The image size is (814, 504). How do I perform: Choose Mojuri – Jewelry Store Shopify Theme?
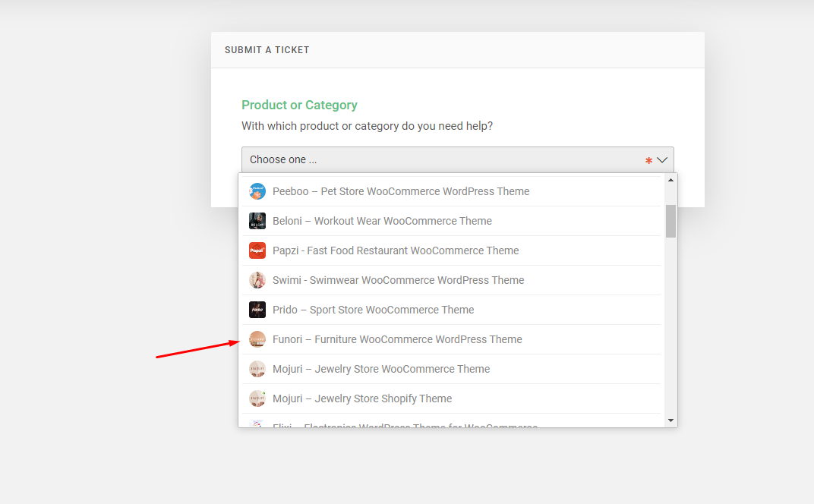[451, 398]
